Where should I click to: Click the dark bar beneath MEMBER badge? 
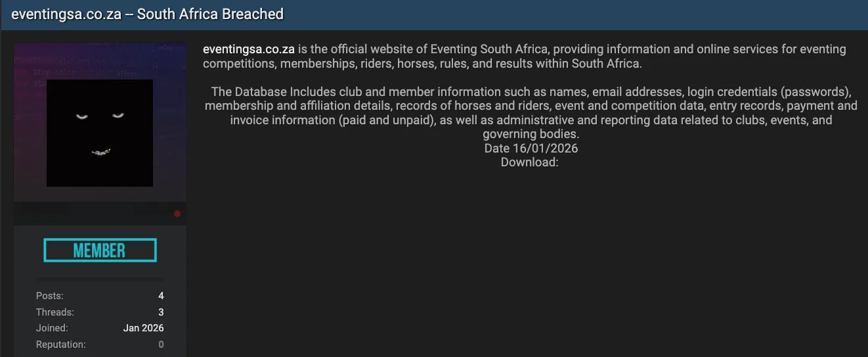pyautogui.click(x=100, y=279)
